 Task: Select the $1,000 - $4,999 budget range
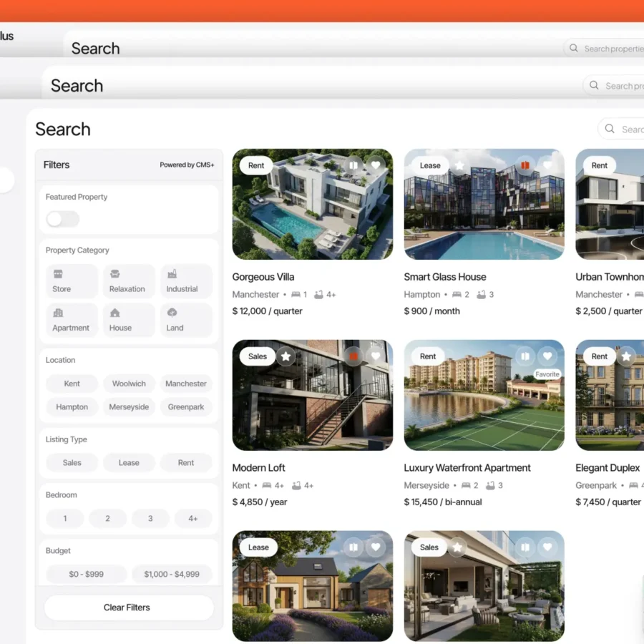172,573
